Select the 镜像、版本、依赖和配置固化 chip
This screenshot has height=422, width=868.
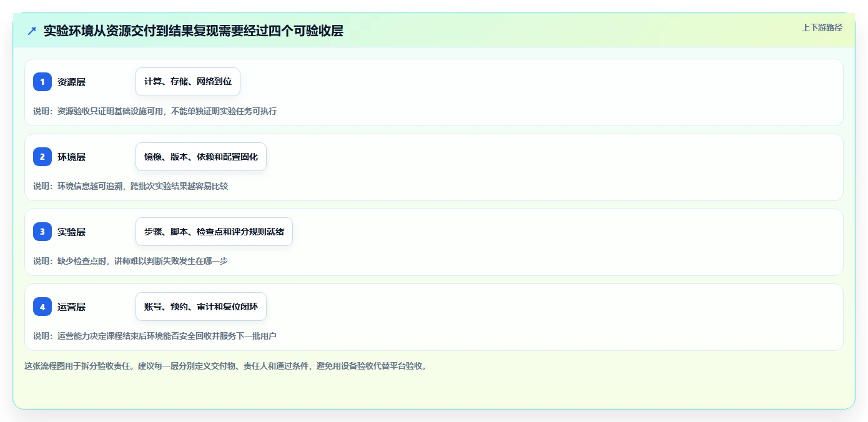pos(201,157)
